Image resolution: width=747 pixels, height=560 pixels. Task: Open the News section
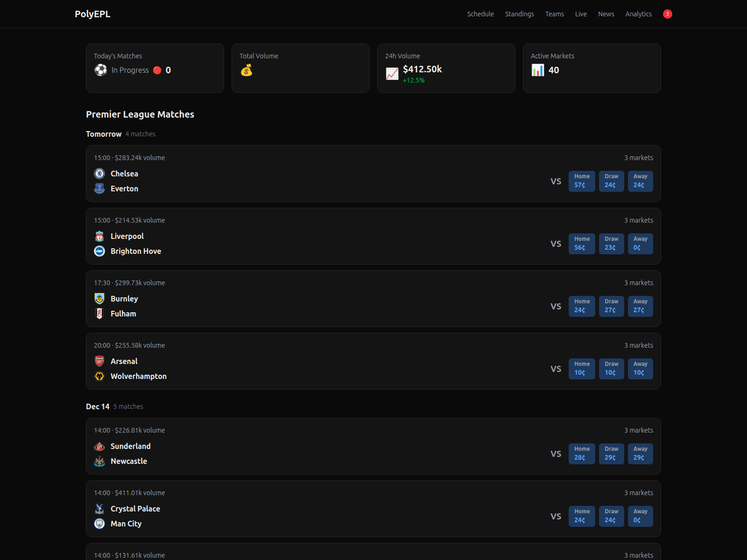click(606, 14)
